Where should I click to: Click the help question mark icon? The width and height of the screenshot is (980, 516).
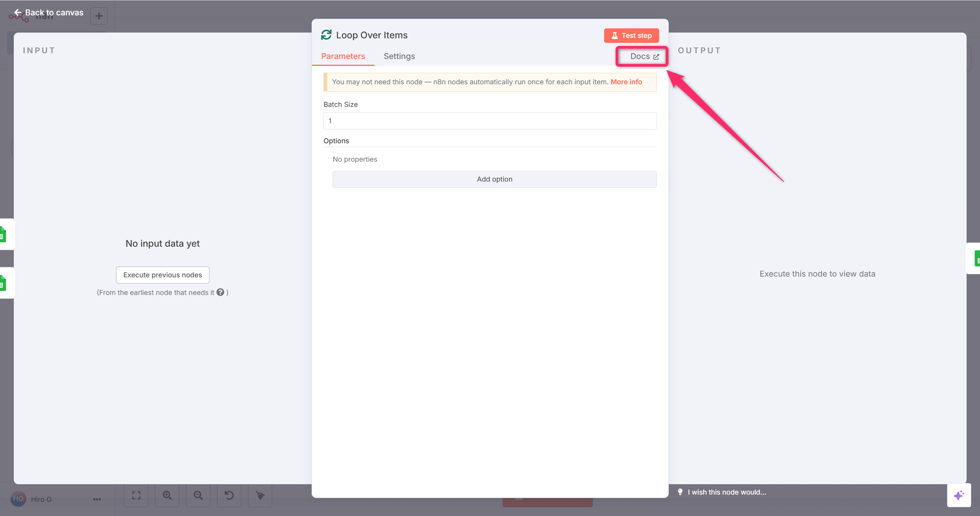(220, 292)
